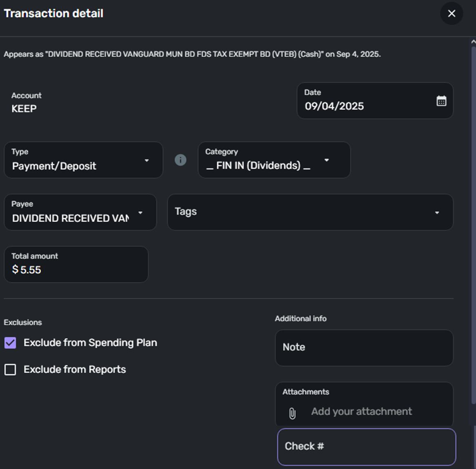Focus the Check # field
The height and width of the screenshot is (469, 476).
click(x=366, y=447)
